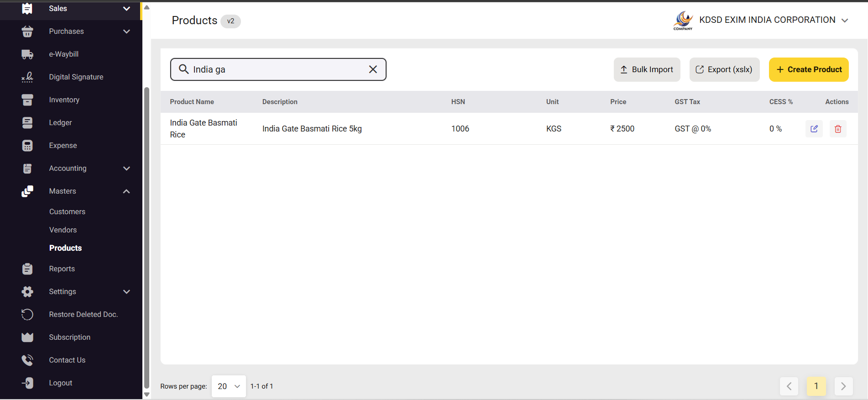Click inside the product search field
The height and width of the screenshot is (400, 868).
274,69
